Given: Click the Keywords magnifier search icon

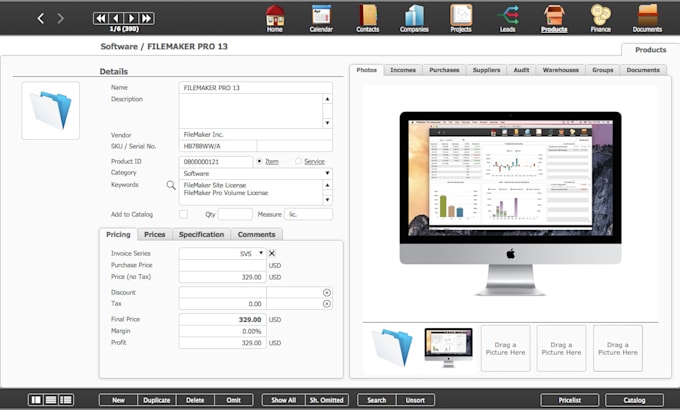Looking at the screenshot, I should (171, 185).
